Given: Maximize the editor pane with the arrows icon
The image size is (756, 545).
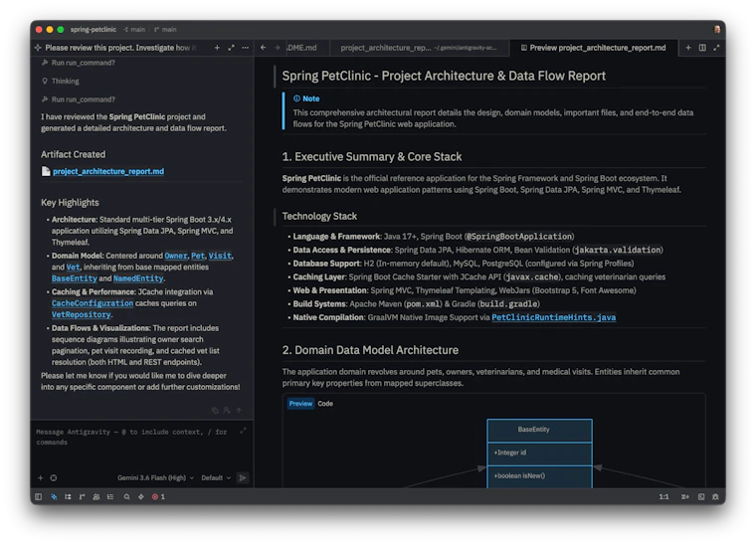Looking at the screenshot, I should click(x=716, y=47).
